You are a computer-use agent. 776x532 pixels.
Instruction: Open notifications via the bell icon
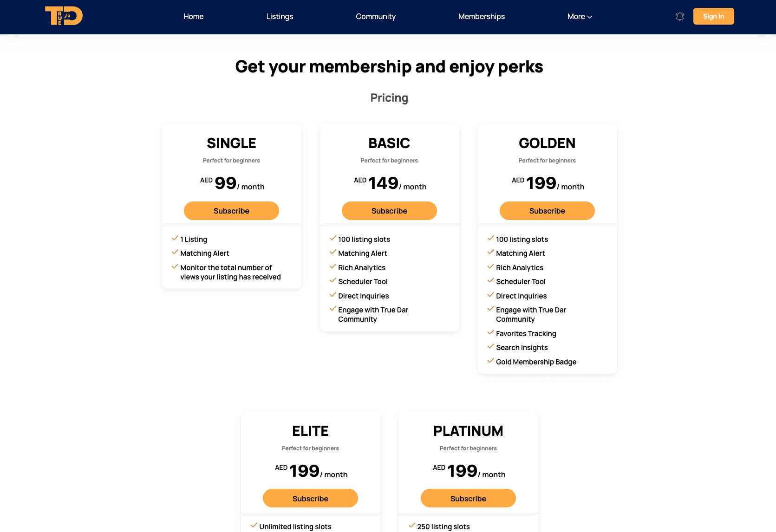pos(680,16)
